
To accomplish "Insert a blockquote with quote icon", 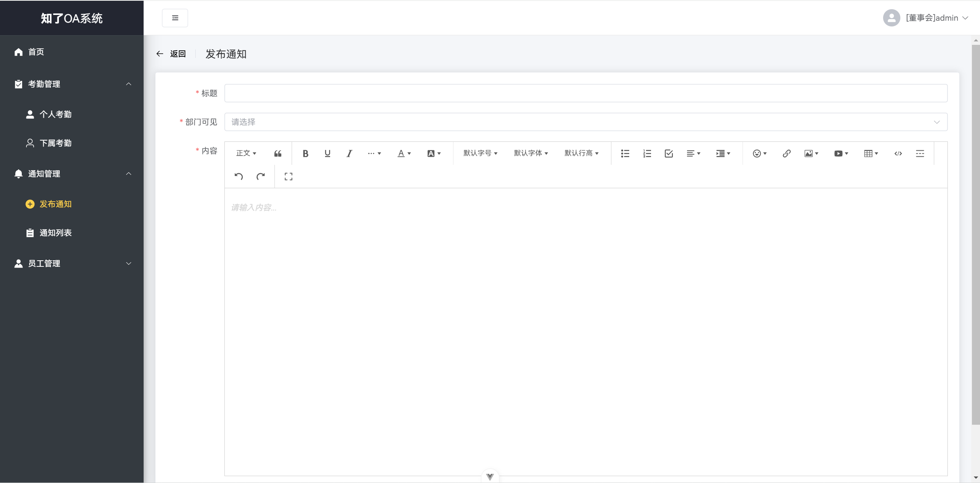I will (278, 153).
